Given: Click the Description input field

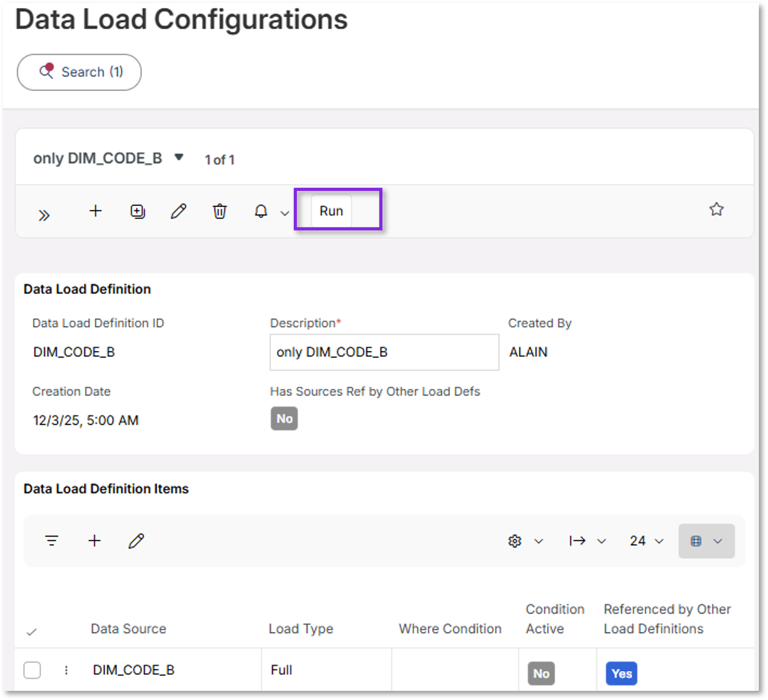Looking at the screenshot, I should coord(384,352).
